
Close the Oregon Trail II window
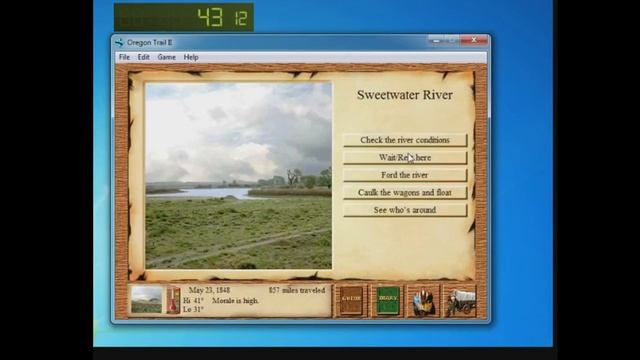pyautogui.click(x=474, y=40)
